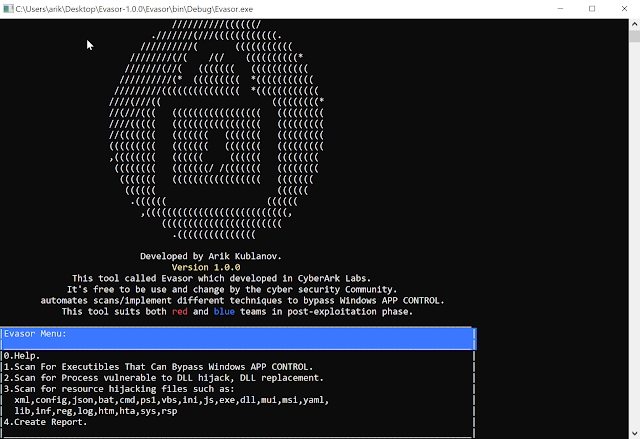Click the scrollbar up arrow
The image size is (640, 439).
pyautogui.click(x=634, y=24)
